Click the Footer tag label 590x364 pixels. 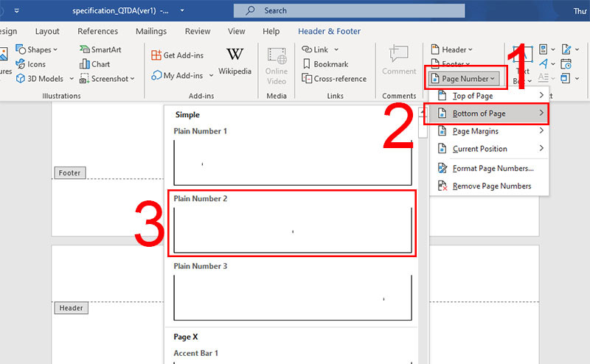(x=69, y=173)
